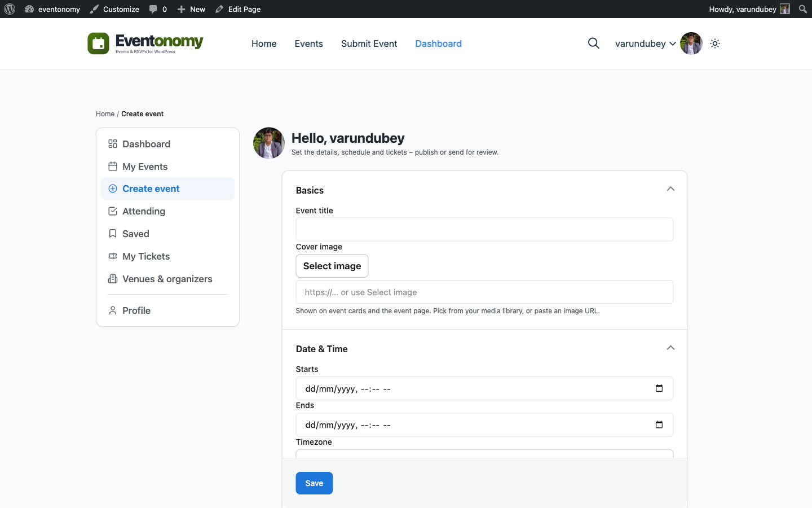Open the Submit Event nav link
812x508 pixels.
(x=369, y=43)
